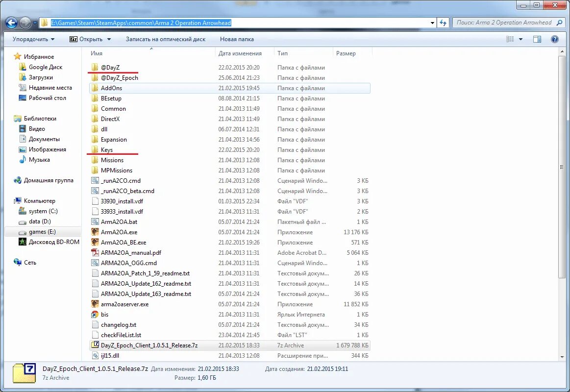Open view options dropdown arrow
Image resolution: width=570 pixels, height=392 pixels.
click(520, 39)
